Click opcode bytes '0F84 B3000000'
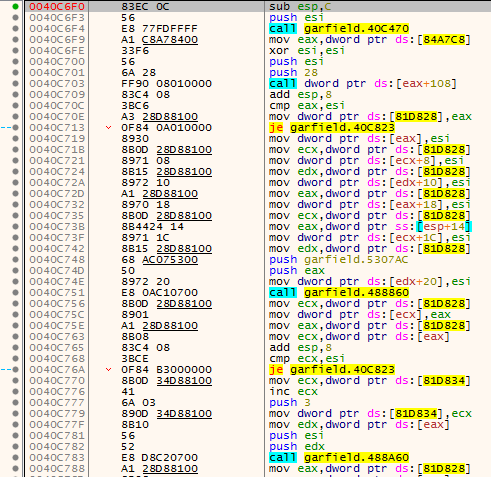The image size is (491, 477). [166, 370]
